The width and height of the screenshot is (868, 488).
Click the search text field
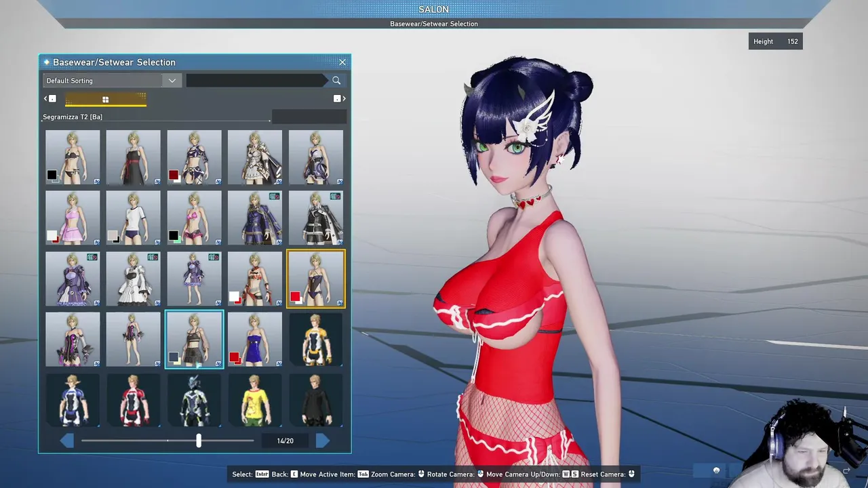256,81
